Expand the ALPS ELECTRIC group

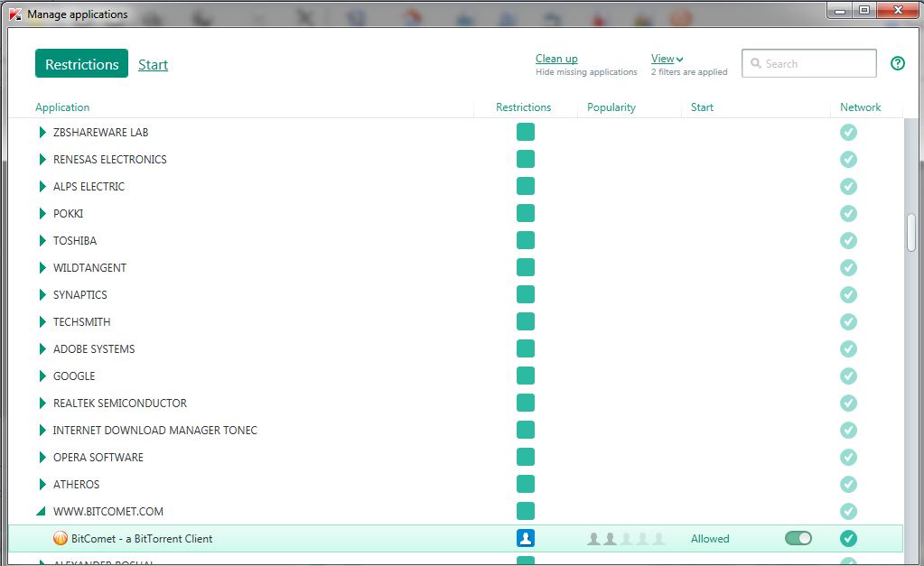coord(42,186)
